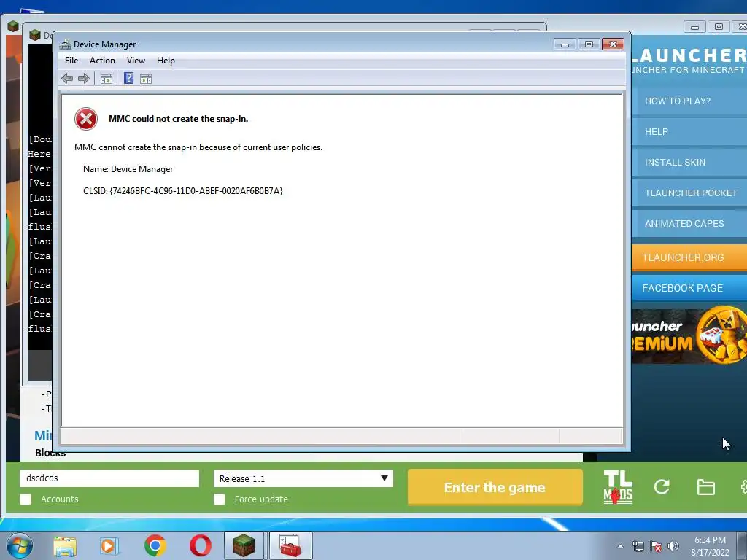Viewport: 747px width, 560px height.
Task: Click the TLauncher Premium banner
Action: click(689, 335)
